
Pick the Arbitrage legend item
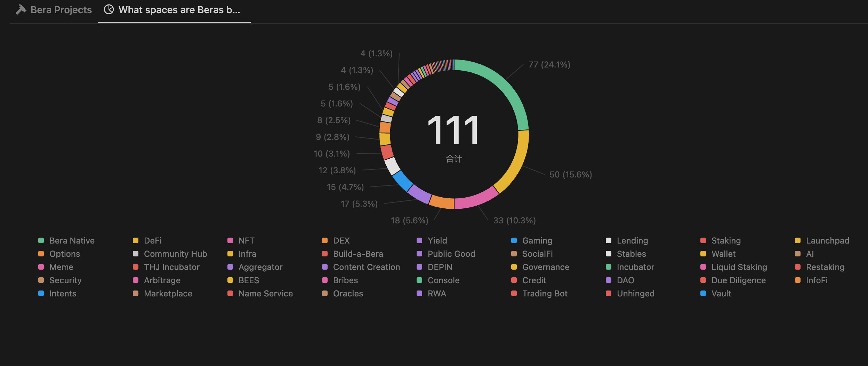[x=156, y=280]
